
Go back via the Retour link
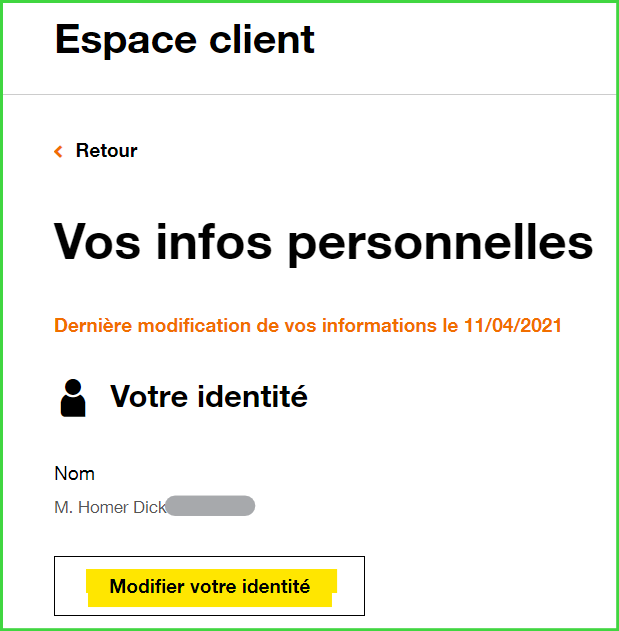106,151
